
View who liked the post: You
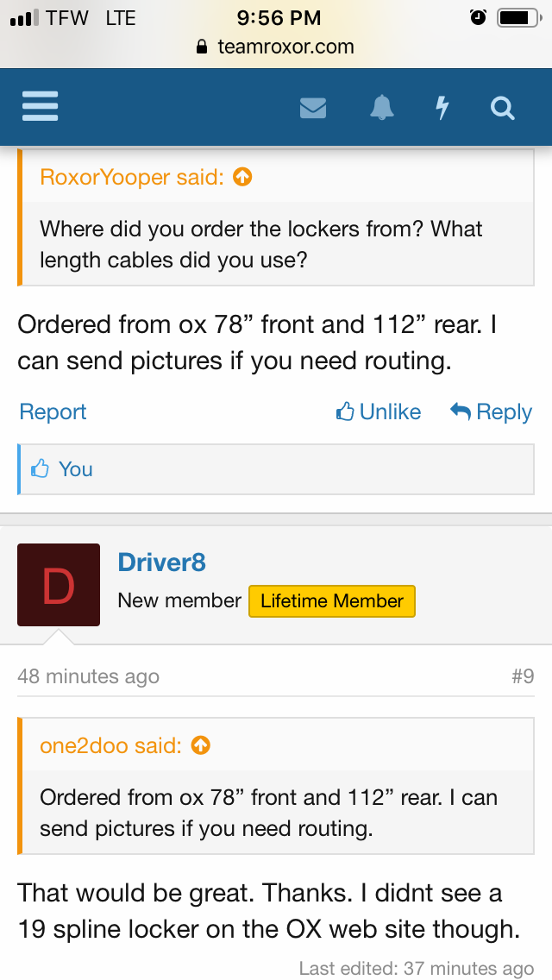[x=75, y=469]
